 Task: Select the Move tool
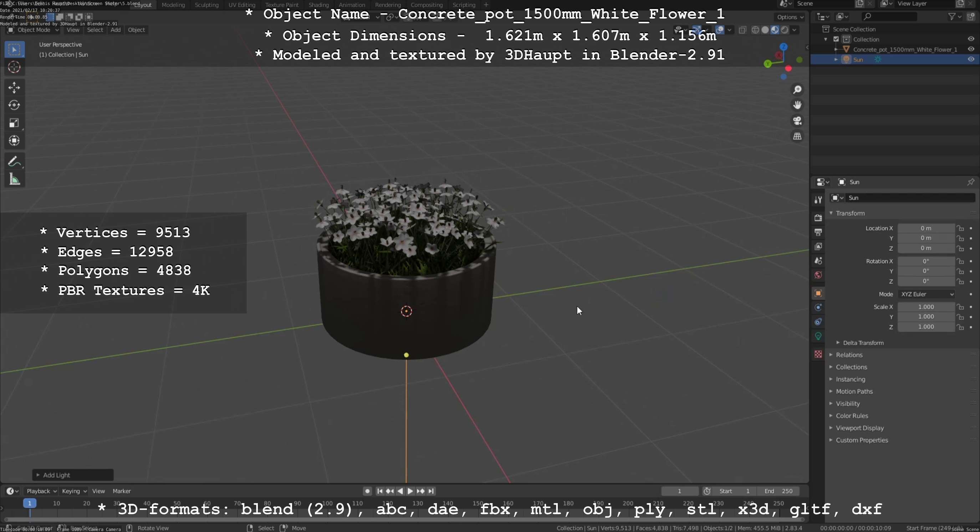click(x=15, y=87)
